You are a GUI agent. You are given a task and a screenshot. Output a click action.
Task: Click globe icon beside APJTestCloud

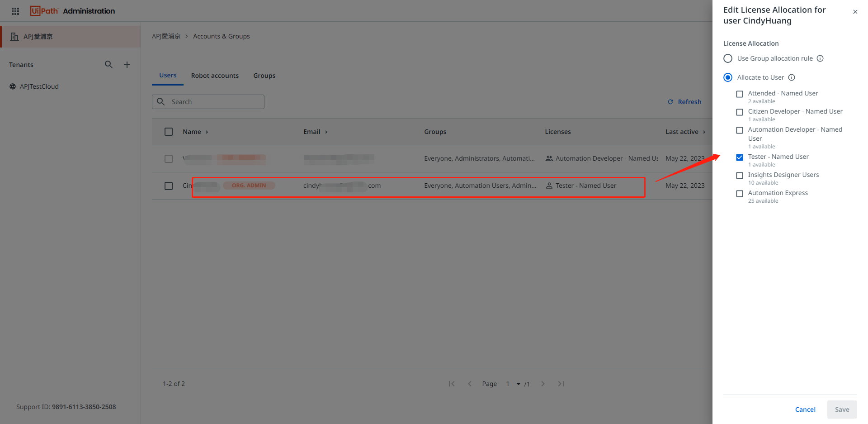click(13, 86)
